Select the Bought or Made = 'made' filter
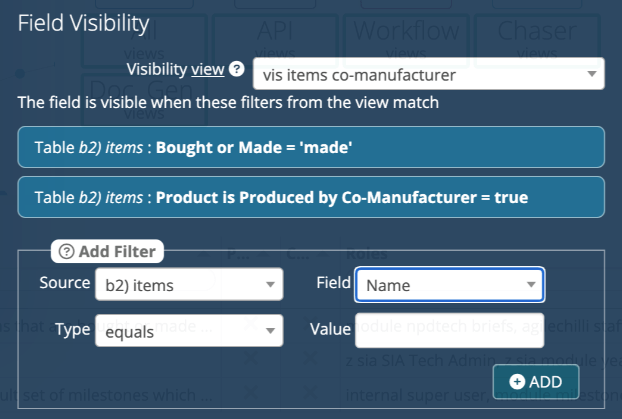 tap(311, 147)
